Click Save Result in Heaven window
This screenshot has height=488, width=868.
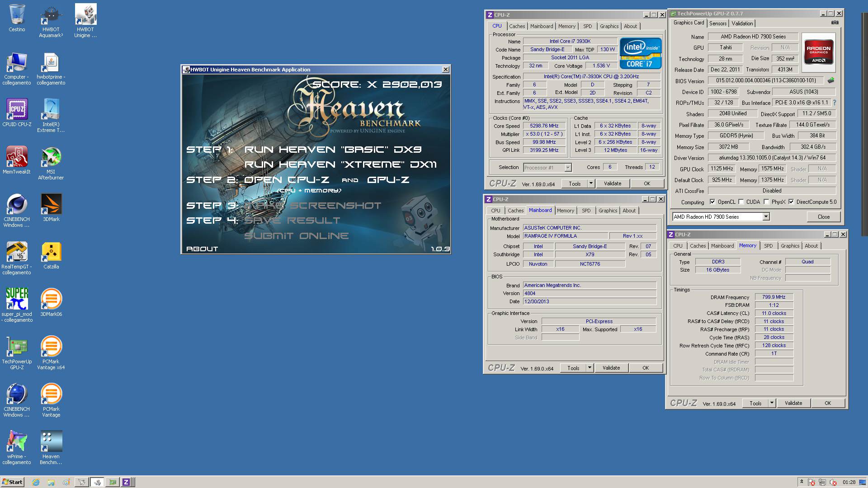click(x=292, y=221)
